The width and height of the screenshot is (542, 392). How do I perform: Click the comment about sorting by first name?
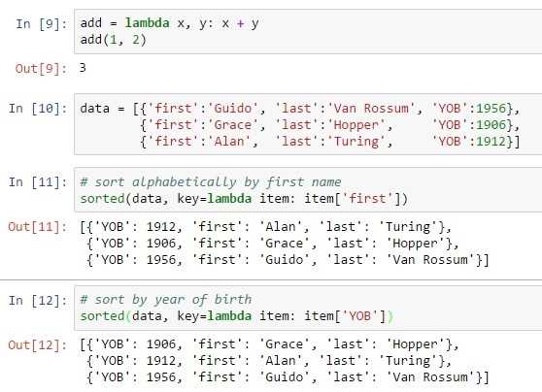(x=211, y=182)
